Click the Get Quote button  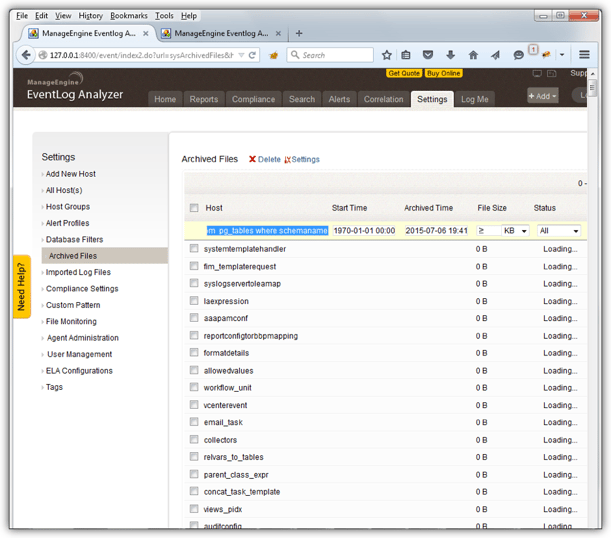tap(403, 73)
